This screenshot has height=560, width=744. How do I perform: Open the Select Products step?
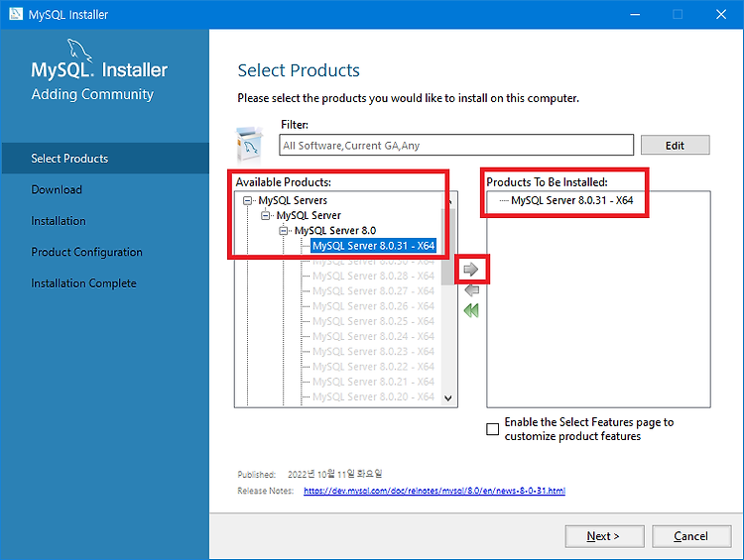pos(105,159)
